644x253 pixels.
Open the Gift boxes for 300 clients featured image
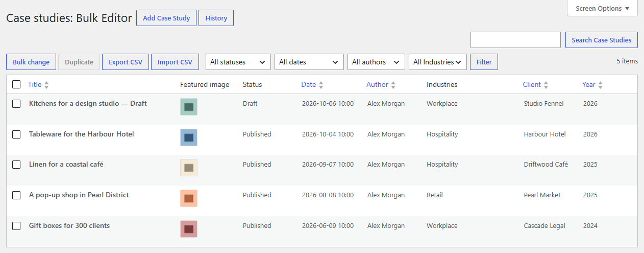pos(189,229)
